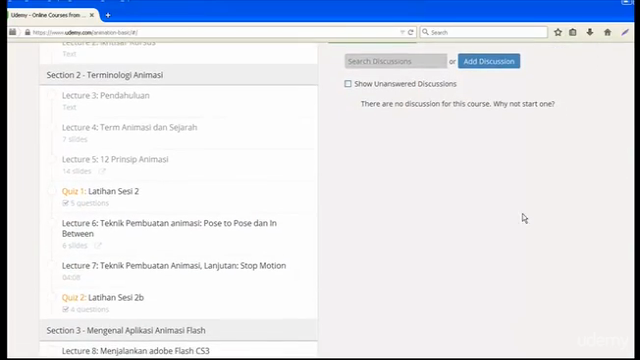Open Quiz 2: Latihan Sesi 2b

coord(103,298)
